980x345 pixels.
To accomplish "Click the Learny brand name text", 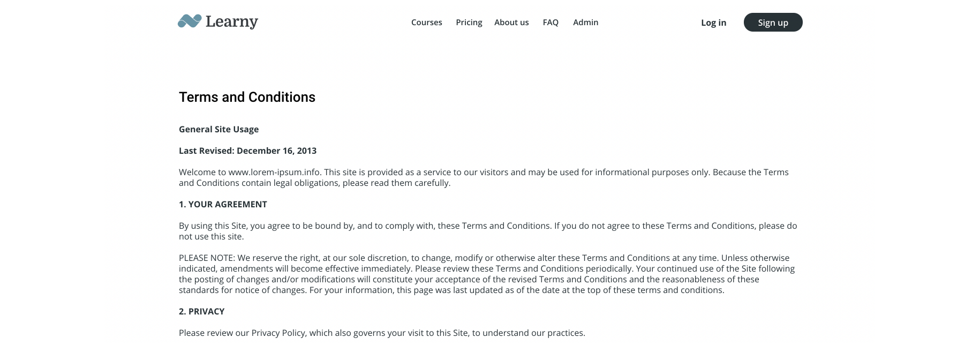I will (x=232, y=22).
